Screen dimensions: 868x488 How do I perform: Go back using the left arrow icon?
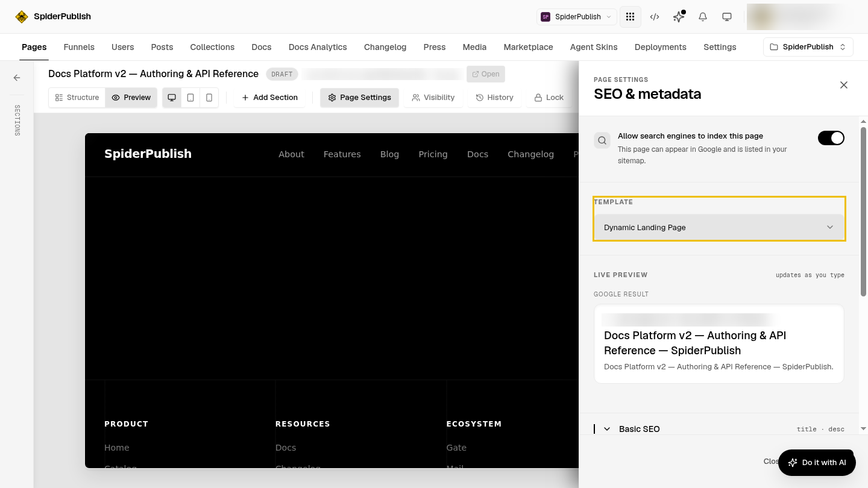[17, 78]
